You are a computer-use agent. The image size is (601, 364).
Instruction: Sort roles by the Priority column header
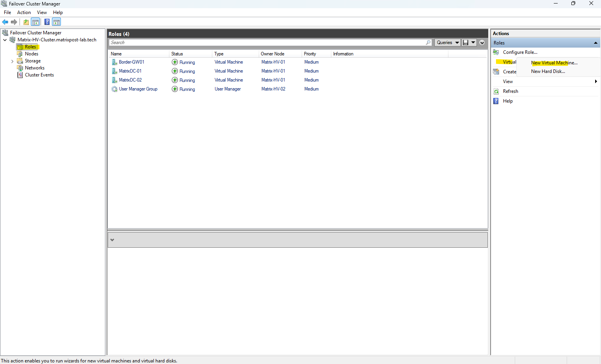[317, 54]
